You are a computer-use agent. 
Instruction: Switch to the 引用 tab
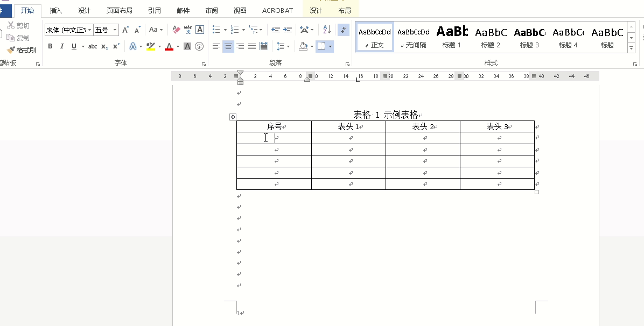coord(155,11)
